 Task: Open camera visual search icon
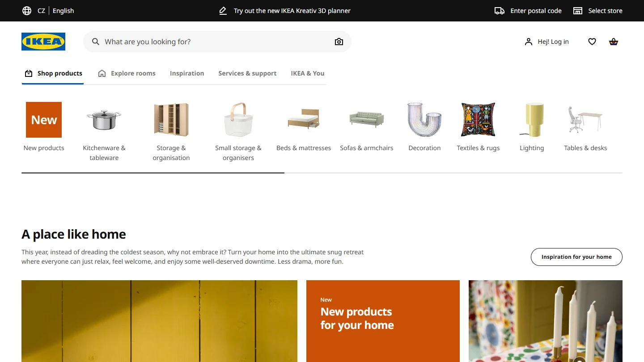tap(339, 42)
